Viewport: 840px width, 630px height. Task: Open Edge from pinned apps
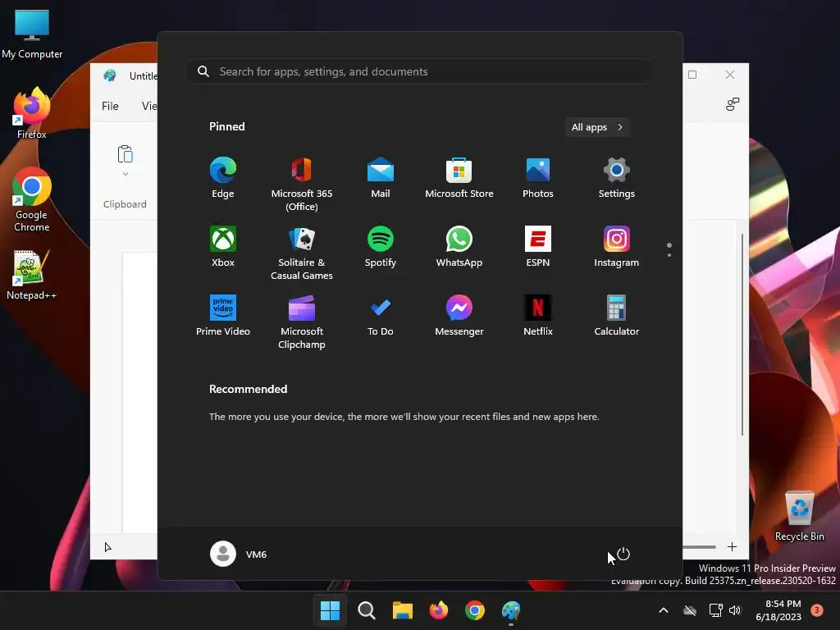pyautogui.click(x=223, y=178)
